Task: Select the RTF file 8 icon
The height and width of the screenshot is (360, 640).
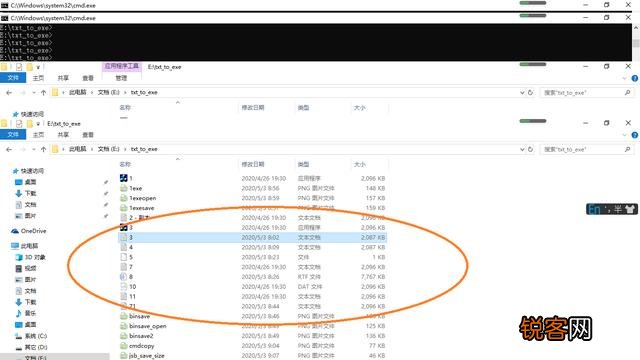Action: pyautogui.click(x=124, y=277)
